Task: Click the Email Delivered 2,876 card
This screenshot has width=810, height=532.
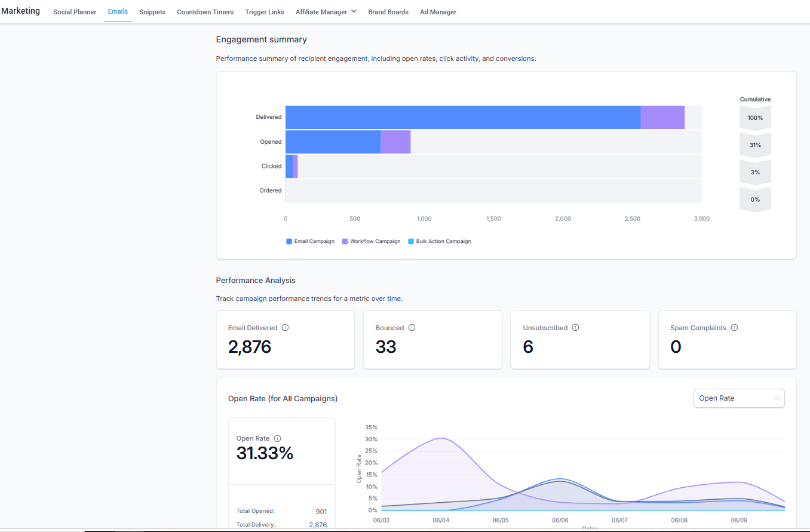Action: click(x=286, y=340)
